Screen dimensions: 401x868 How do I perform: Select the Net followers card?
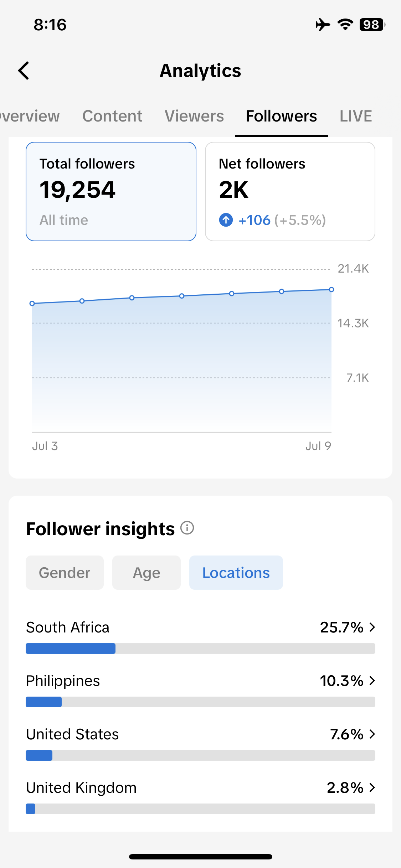click(x=290, y=191)
